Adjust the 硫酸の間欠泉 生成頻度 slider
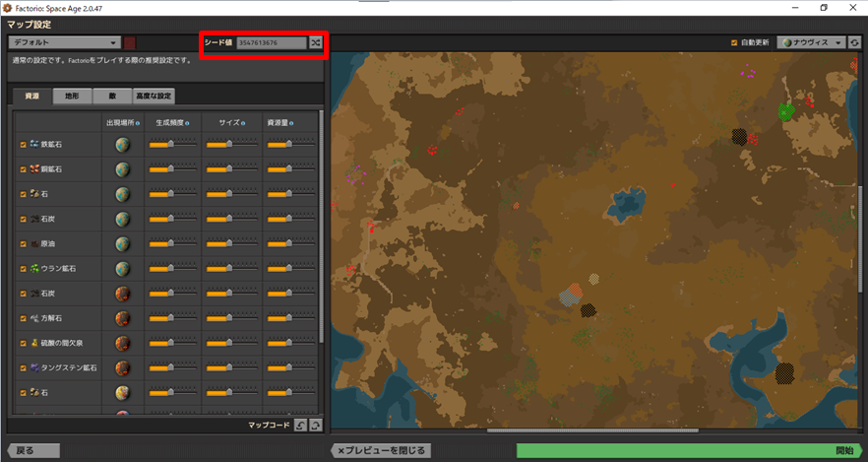The image size is (868, 462). 173,343
